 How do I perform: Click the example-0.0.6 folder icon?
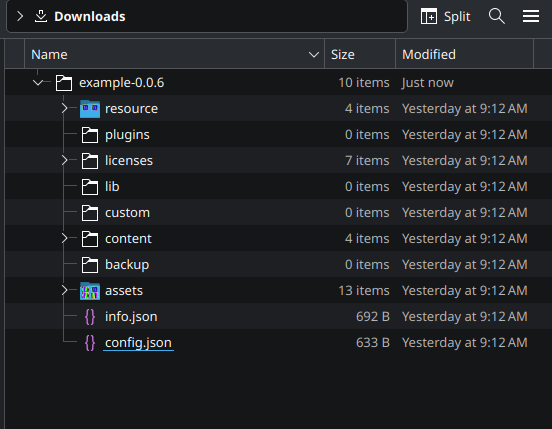[64, 83]
